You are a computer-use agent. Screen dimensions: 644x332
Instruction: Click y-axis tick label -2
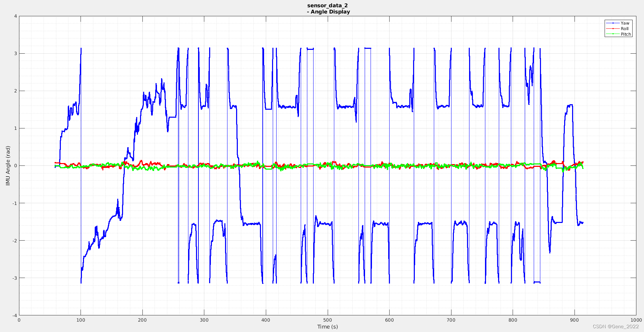tap(15, 241)
